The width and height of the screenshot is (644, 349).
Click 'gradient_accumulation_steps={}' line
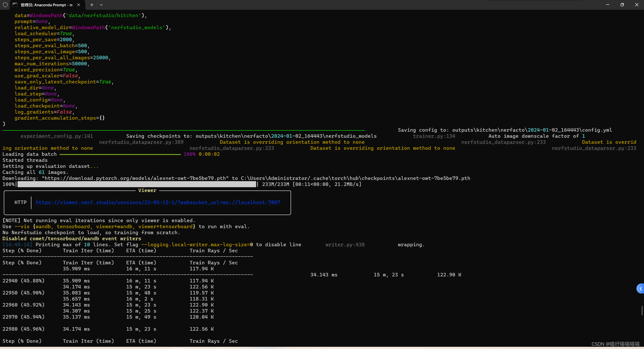(x=60, y=118)
